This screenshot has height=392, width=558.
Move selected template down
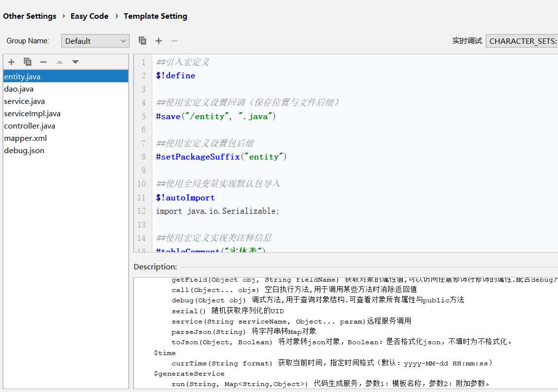pyautogui.click(x=75, y=62)
